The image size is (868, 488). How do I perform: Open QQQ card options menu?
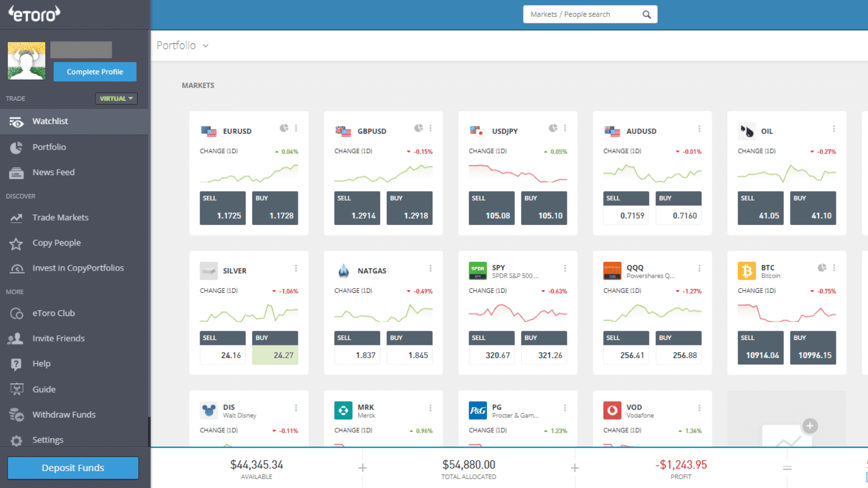700,268
